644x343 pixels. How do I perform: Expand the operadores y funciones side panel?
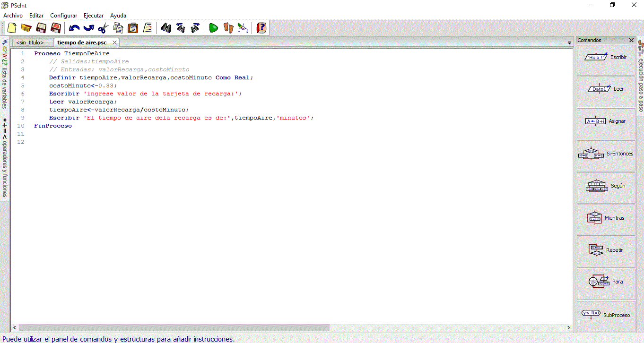coord(5,158)
